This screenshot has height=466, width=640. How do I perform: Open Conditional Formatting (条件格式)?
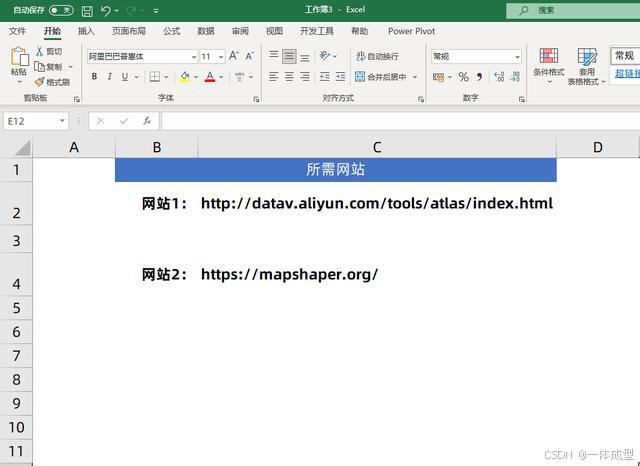point(549,65)
